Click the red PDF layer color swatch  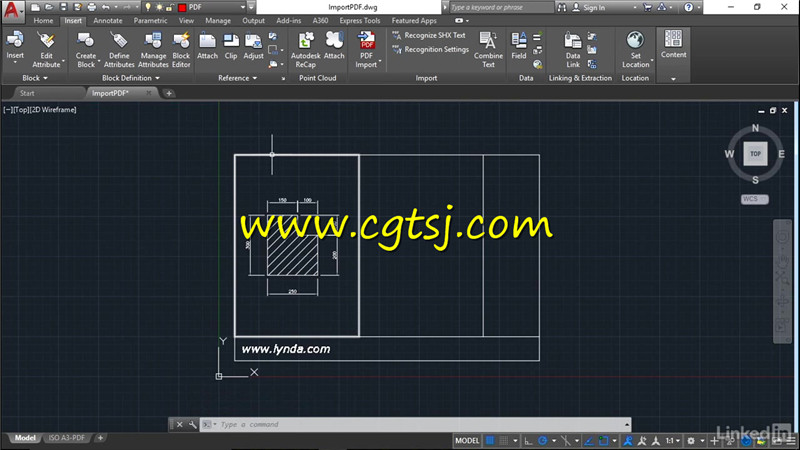[x=182, y=8]
